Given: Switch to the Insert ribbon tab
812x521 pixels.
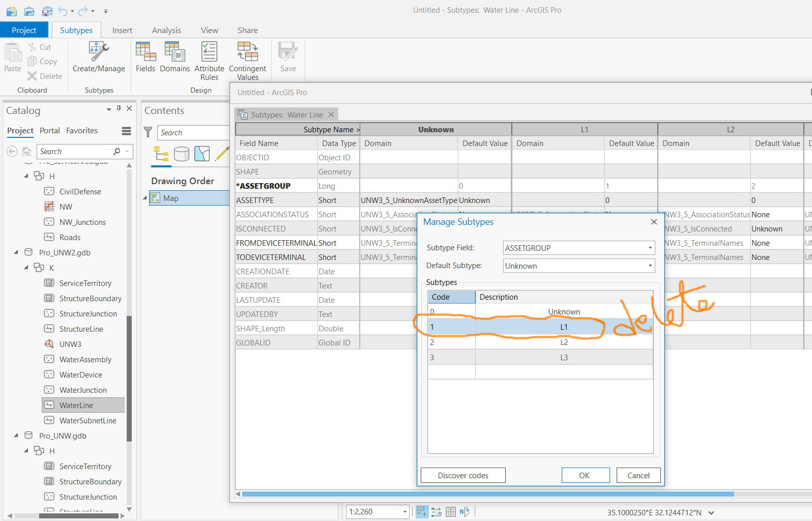Looking at the screenshot, I should pyautogui.click(x=122, y=30).
